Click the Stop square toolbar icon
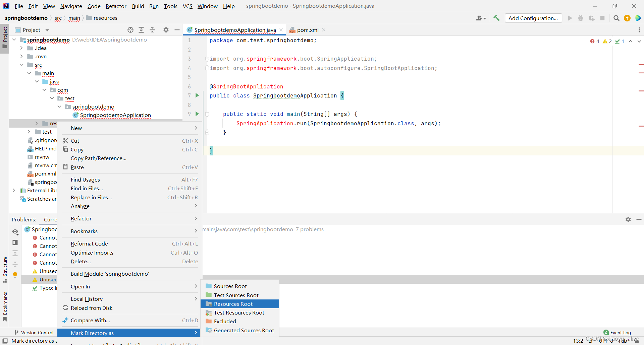This screenshot has width=644, height=345. pyautogui.click(x=602, y=18)
